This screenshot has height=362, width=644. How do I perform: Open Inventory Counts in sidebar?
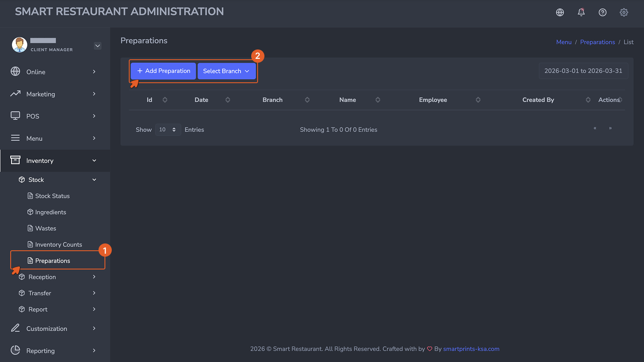coord(58,245)
